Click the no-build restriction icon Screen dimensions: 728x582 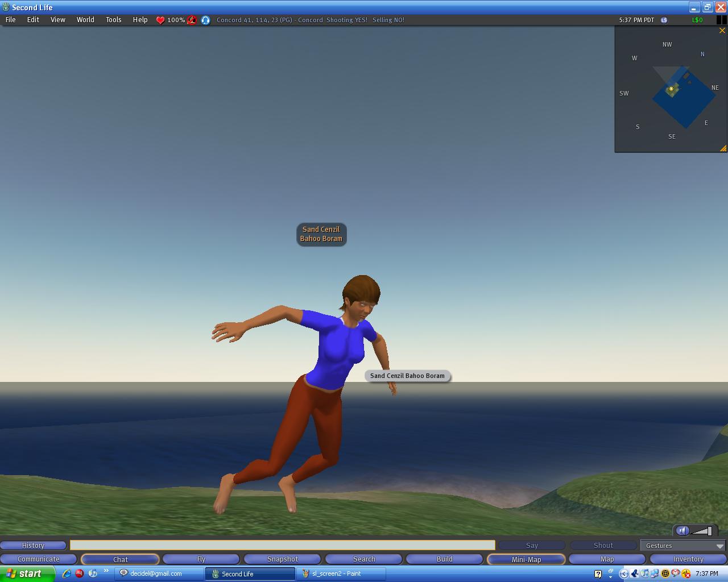(x=192, y=20)
